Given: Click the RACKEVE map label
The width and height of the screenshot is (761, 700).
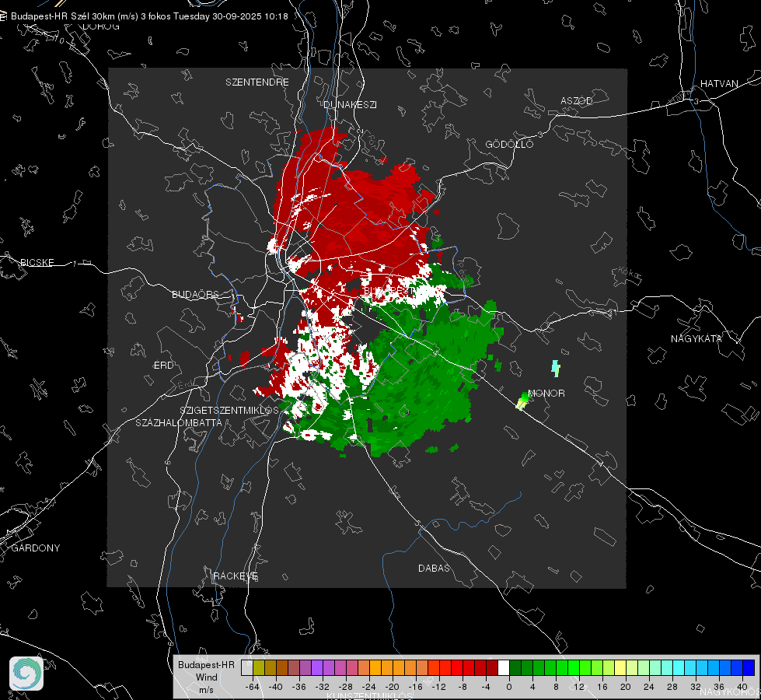Looking at the screenshot, I should point(236,576).
